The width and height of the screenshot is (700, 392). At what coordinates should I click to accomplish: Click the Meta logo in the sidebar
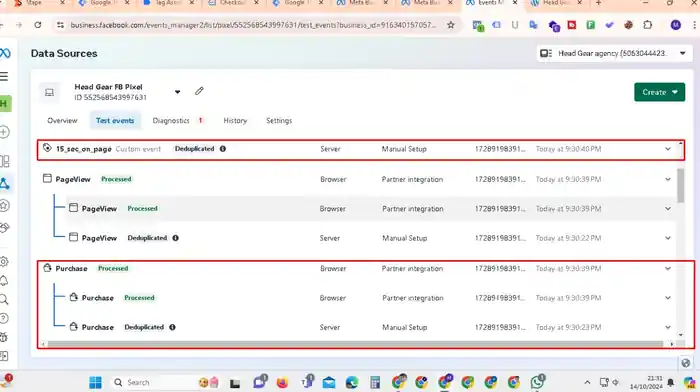[5, 53]
